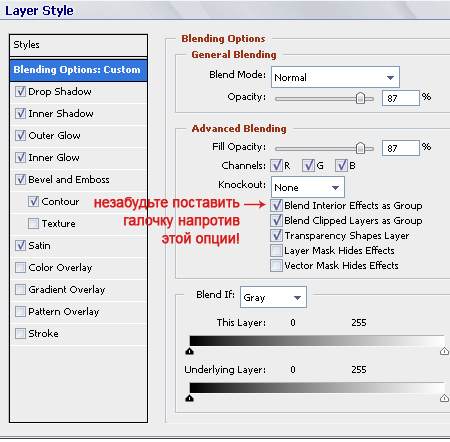Open the Gradient Overlay settings label

[x=67, y=290]
